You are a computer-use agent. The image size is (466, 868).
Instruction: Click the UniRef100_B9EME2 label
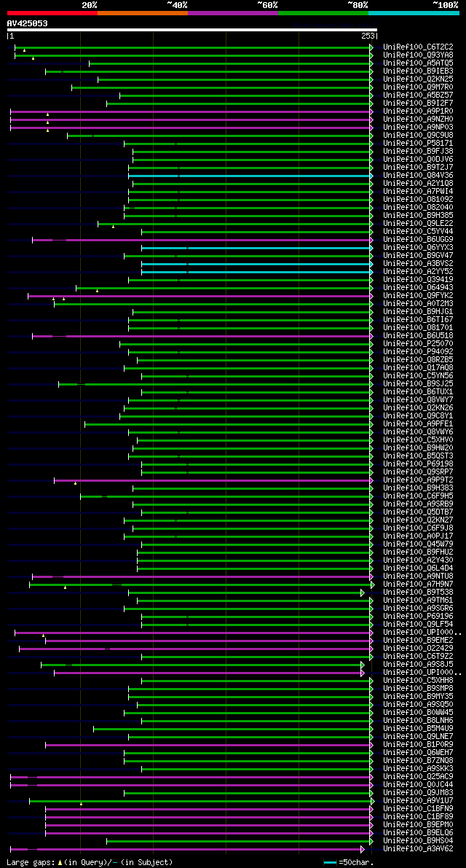(x=418, y=641)
